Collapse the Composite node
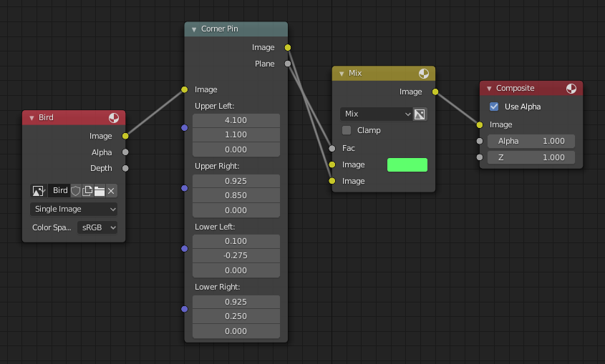The image size is (605, 364). [x=489, y=89]
